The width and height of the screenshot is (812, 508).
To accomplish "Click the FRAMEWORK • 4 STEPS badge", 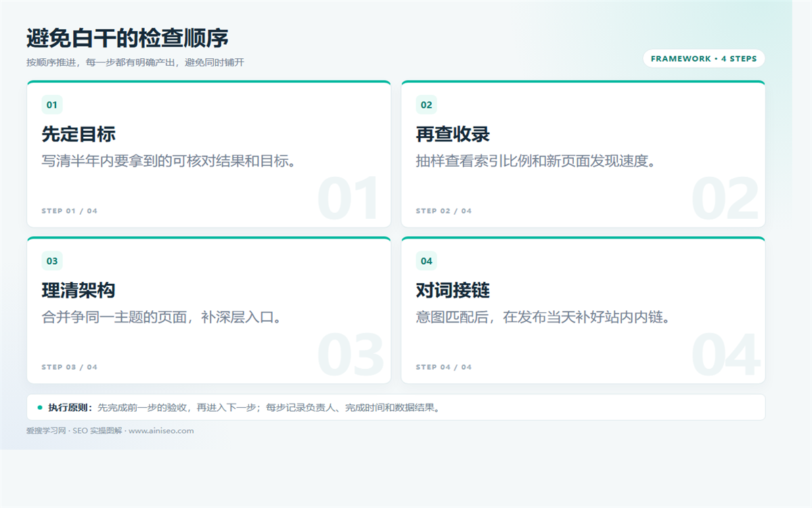I will (704, 59).
